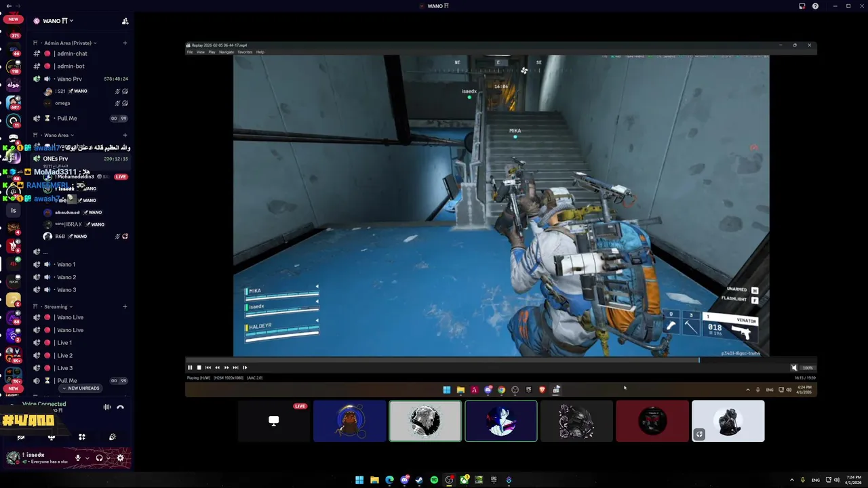
Task: Join the Wano 2 voice channel
Action: [x=81, y=277]
